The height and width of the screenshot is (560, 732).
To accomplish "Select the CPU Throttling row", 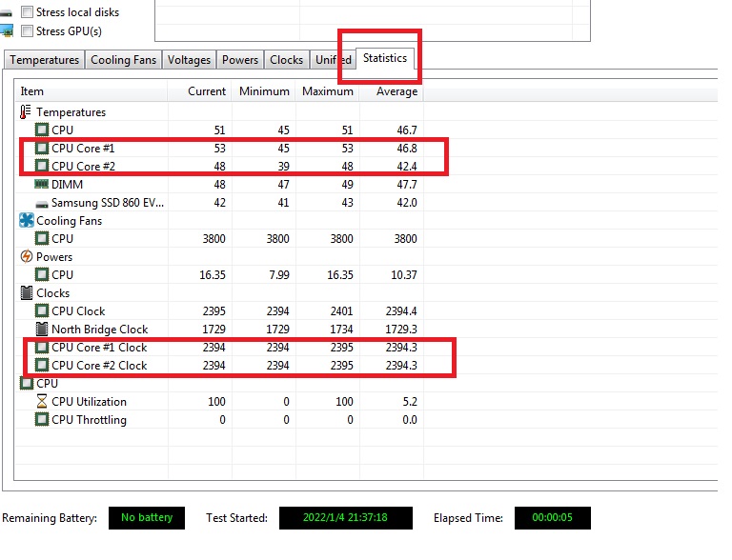I will (89, 420).
